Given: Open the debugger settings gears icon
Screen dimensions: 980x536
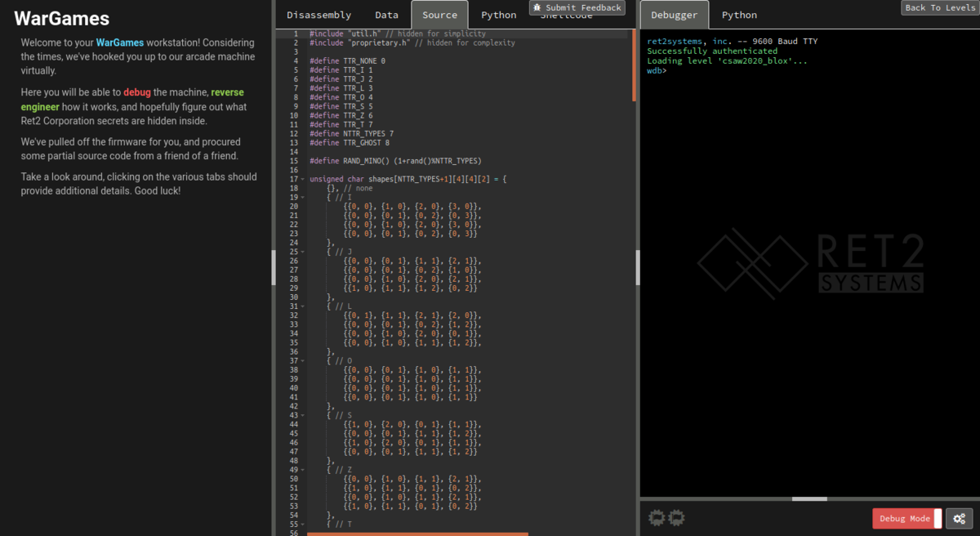Looking at the screenshot, I should pyautogui.click(x=960, y=518).
